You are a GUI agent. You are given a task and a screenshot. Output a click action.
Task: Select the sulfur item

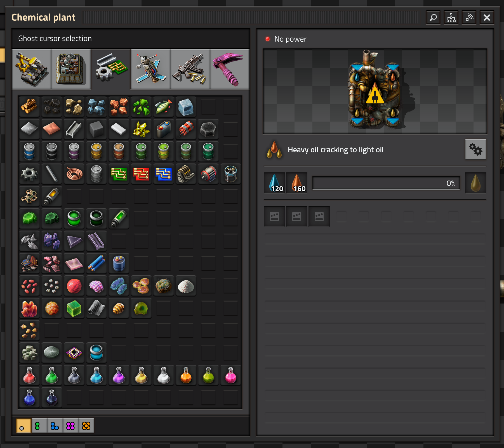tap(141, 129)
